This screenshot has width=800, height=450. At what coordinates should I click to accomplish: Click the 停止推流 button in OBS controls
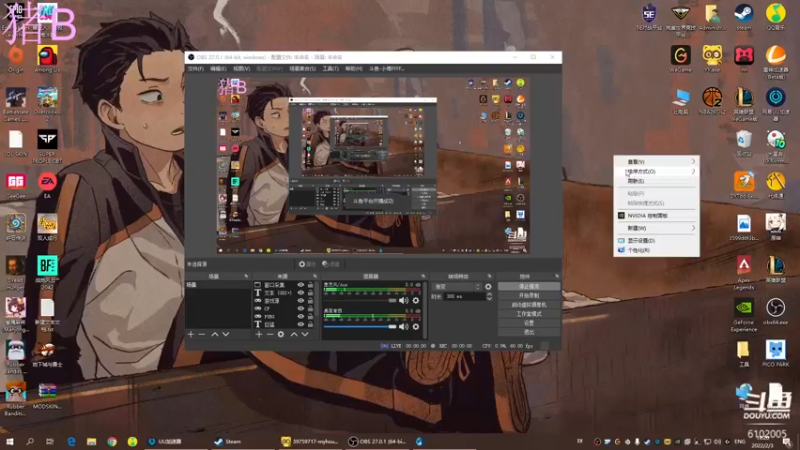529,286
